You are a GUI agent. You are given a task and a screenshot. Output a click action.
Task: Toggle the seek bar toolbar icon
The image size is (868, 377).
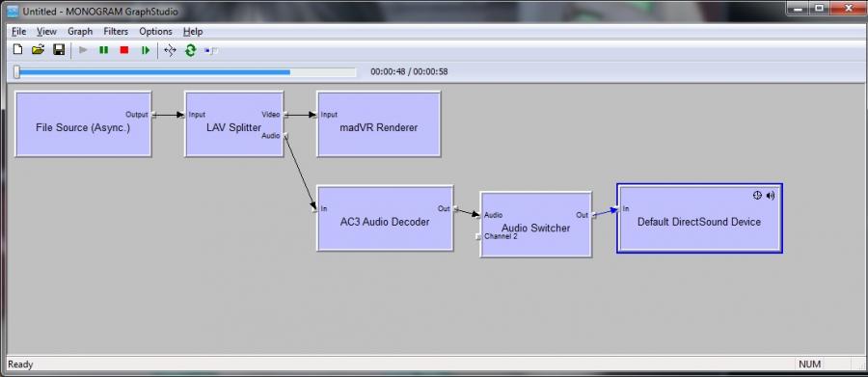point(211,51)
